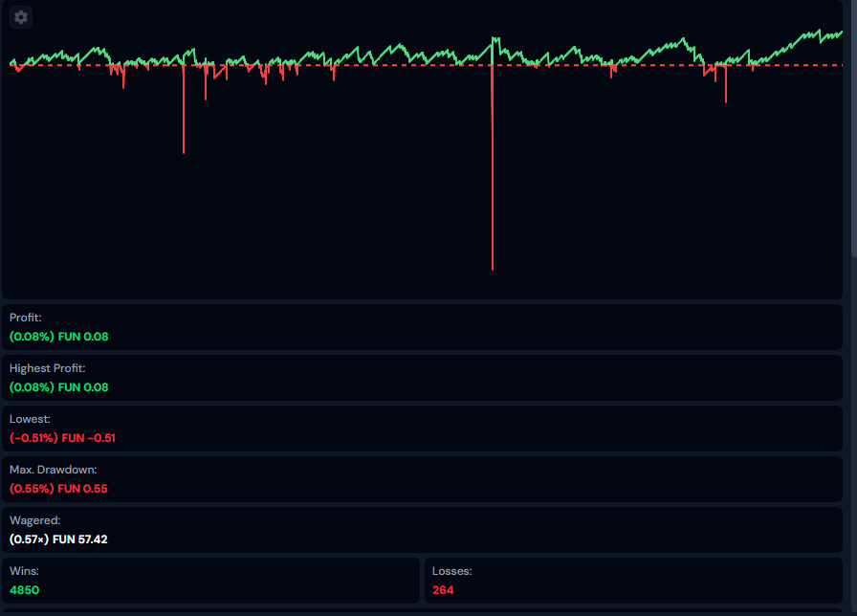Select the Max Drawdown value FUN 0.55

(58, 489)
